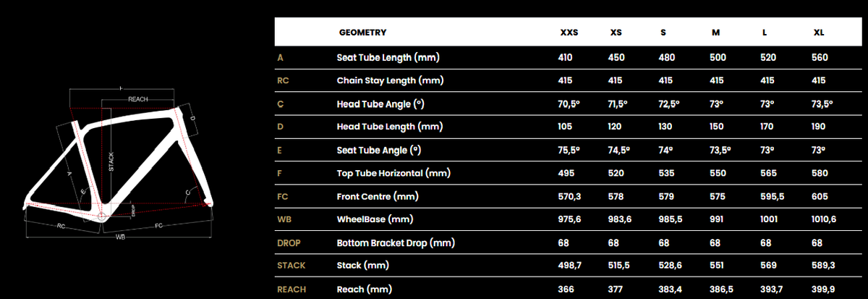Click the 589,3 stack value for XL
868x299 pixels.
point(823,266)
